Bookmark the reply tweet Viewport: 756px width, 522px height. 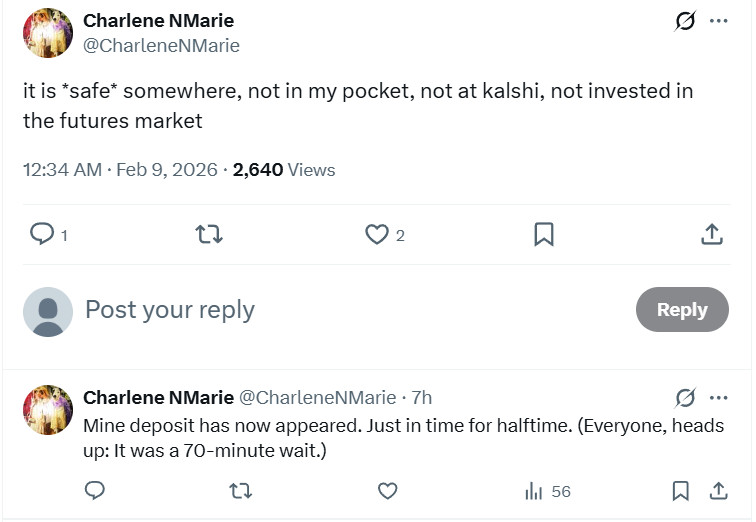tap(680, 491)
